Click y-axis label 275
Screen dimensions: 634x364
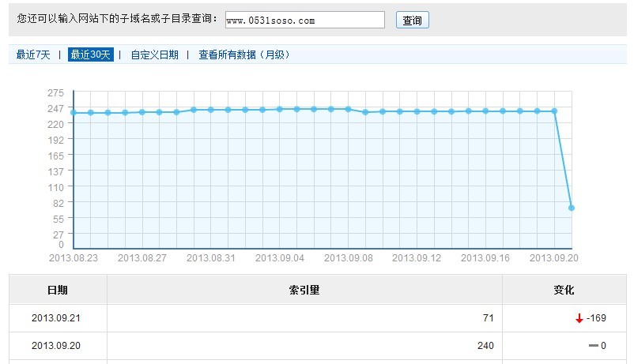[x=56, y=93]
